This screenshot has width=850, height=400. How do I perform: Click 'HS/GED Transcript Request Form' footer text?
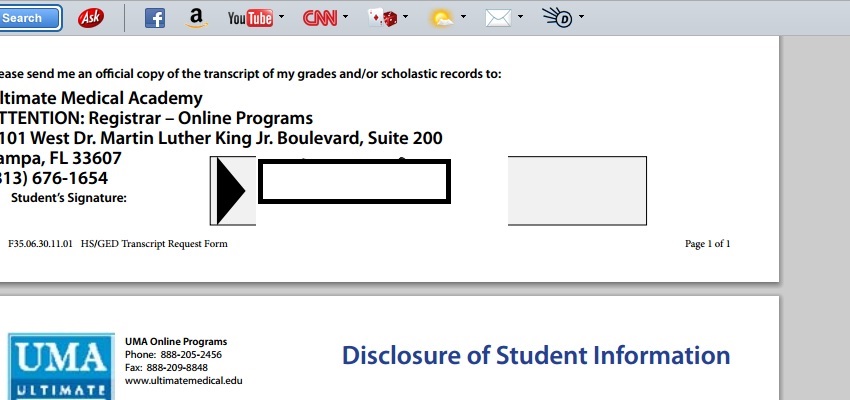point(154,244)
